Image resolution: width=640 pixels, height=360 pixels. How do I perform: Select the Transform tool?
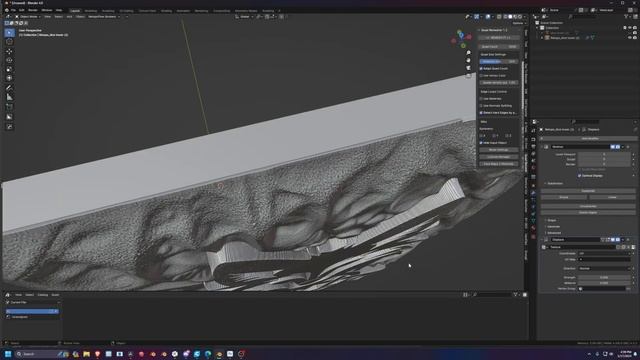[9, 78]
